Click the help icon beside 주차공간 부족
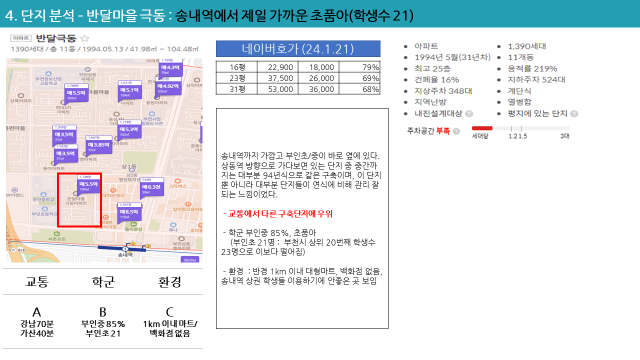This screenshot has width=640, height=360. pyautogui.click(x=456, y=131)
